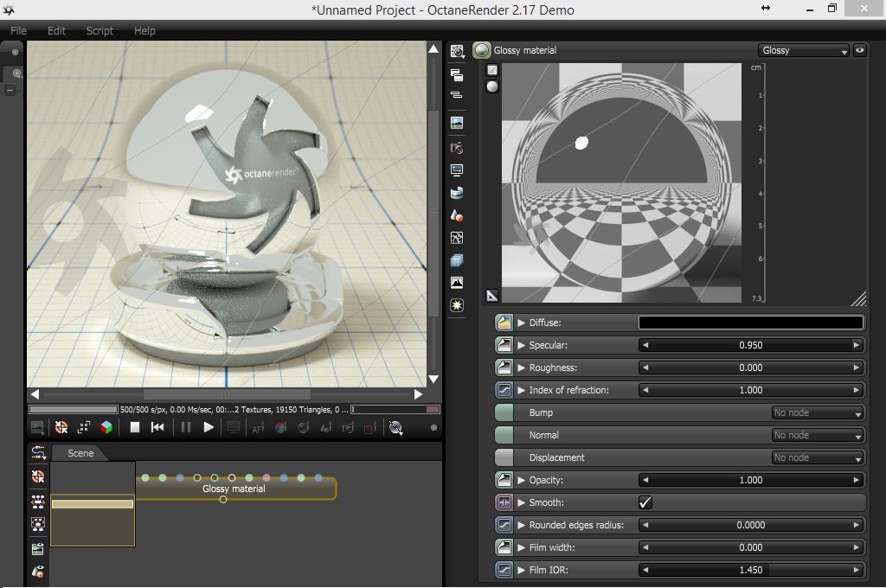Restart the render with the rewind button
886x588 pixels.
pos(157,427)
